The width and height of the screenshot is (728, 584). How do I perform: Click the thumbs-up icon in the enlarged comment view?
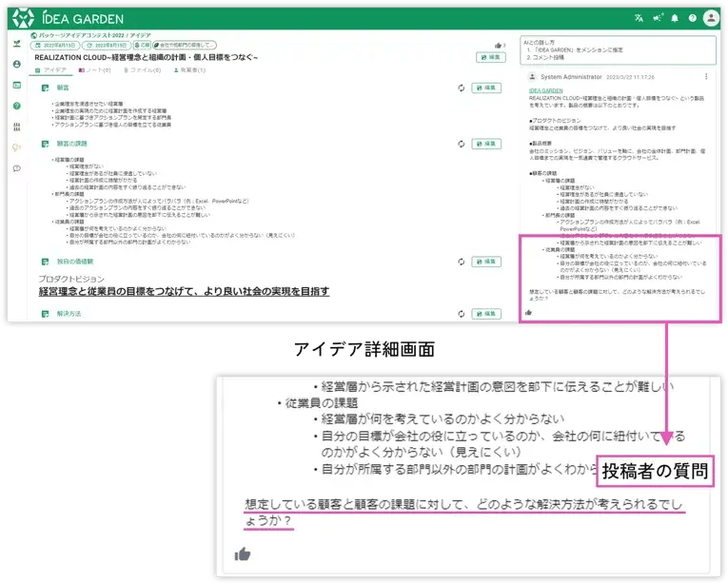243,554
